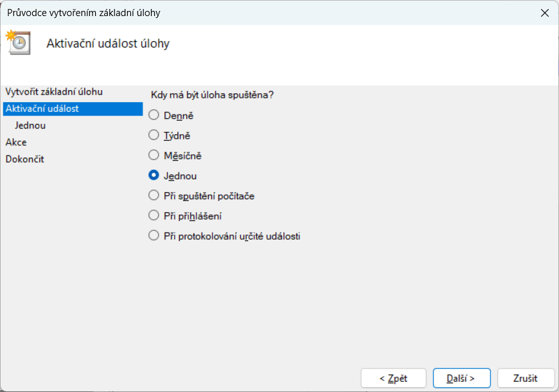Close the wizard window with X
The height and width of the screenshot is (392, 559).
pos(544,12)
